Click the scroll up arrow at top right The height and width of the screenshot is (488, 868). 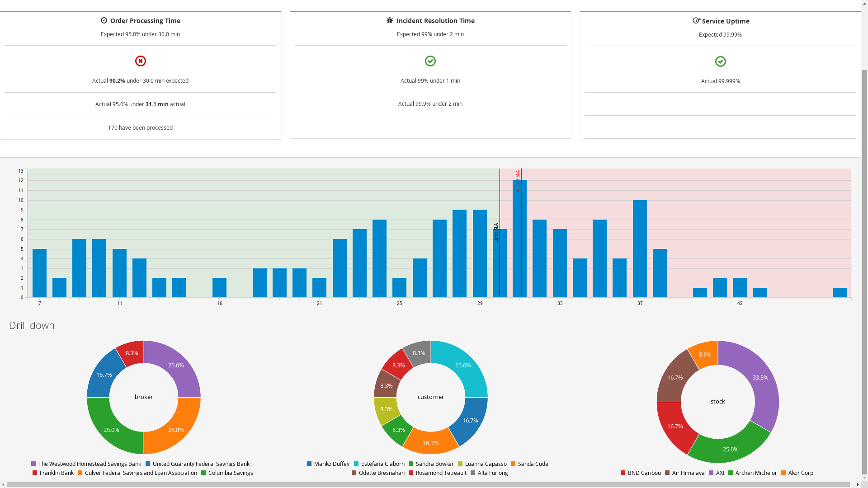864,4
